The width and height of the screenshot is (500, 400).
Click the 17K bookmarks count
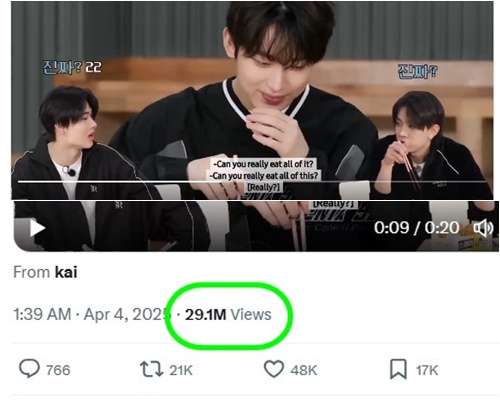(427, 370)
